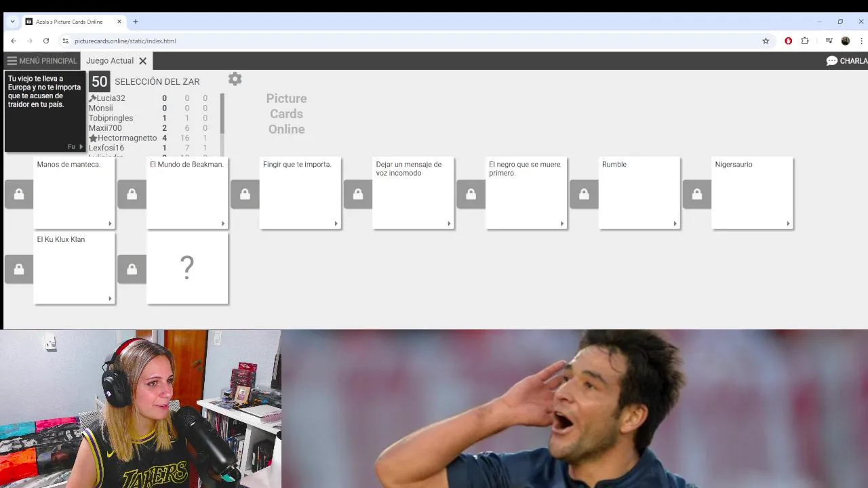Expand arrow on El Mundo de Beakman card
This screenshot has height=488, width=868.
pos(223,224)
